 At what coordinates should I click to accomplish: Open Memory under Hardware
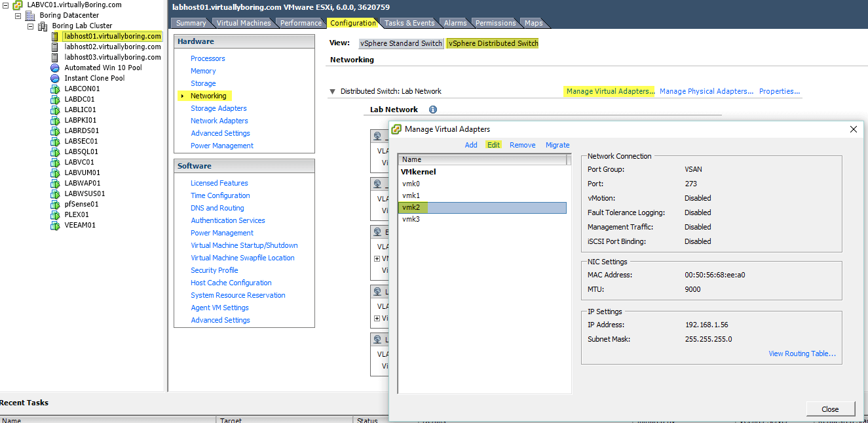click(x=203, y=71)
